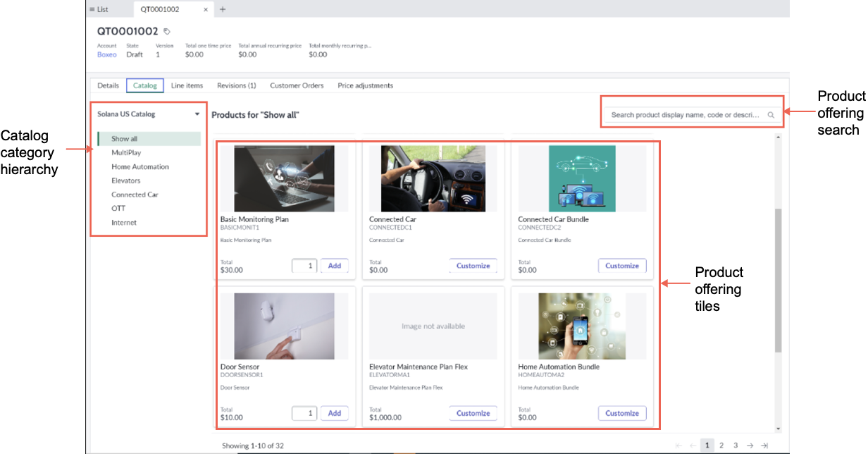The height and width of the screenshot is (454, 868).
Task: Jump to last page of results
Action: (764, 446)
